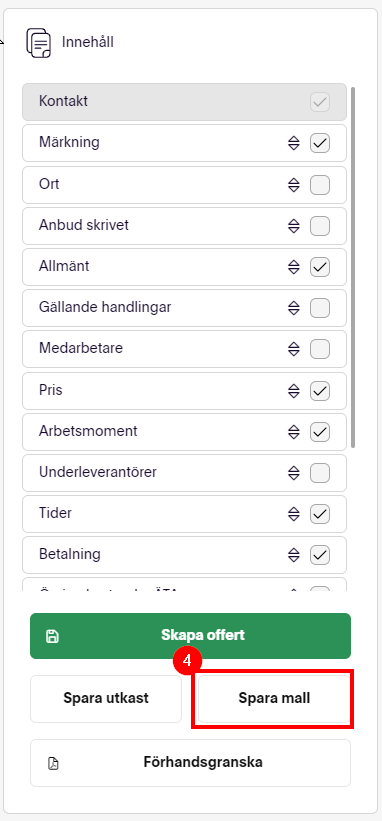This screenshot has height=821, width=382.
Task: Click the up-down arrows icon on Allmänt
Action: pyautogui.click(x=294, y=267)
